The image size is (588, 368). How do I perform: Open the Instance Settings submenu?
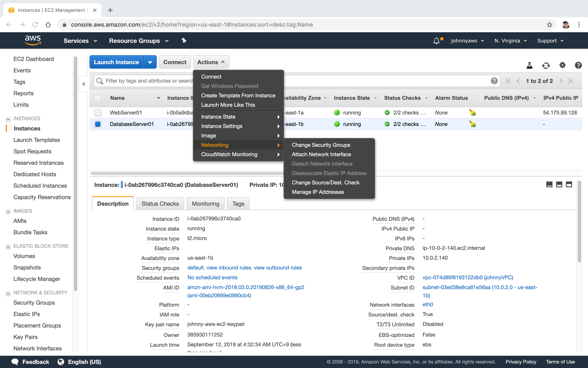point(238,126)
